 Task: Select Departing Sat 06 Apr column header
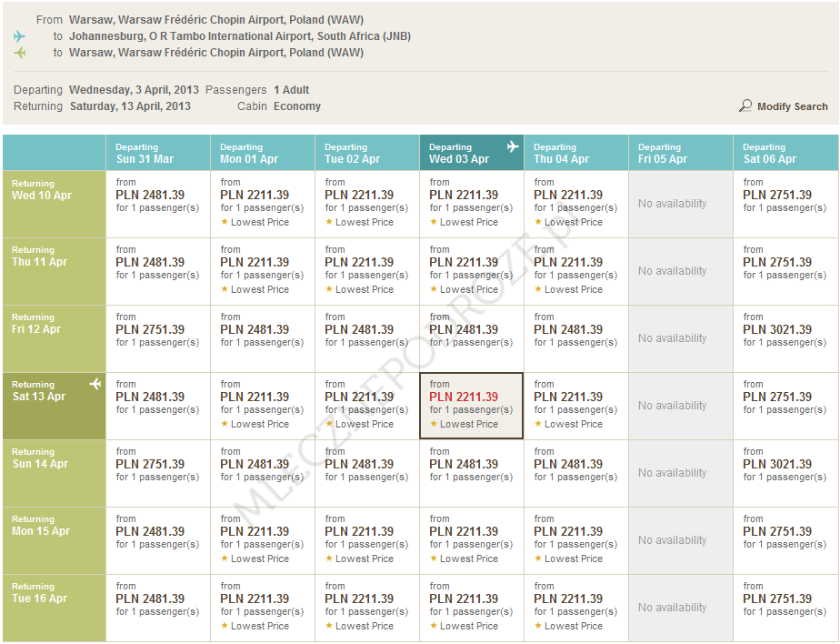[785, 153]
